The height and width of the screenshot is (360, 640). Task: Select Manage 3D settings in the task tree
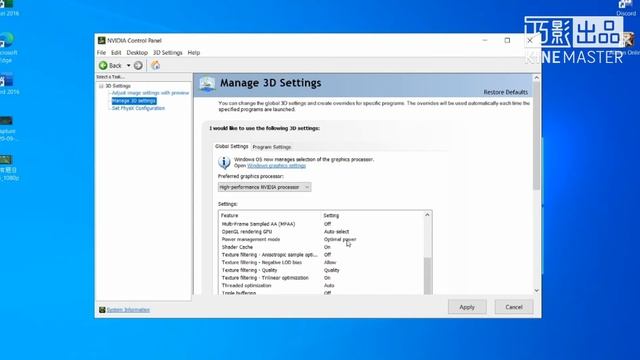pyautogui.click(x=134, y=101)
